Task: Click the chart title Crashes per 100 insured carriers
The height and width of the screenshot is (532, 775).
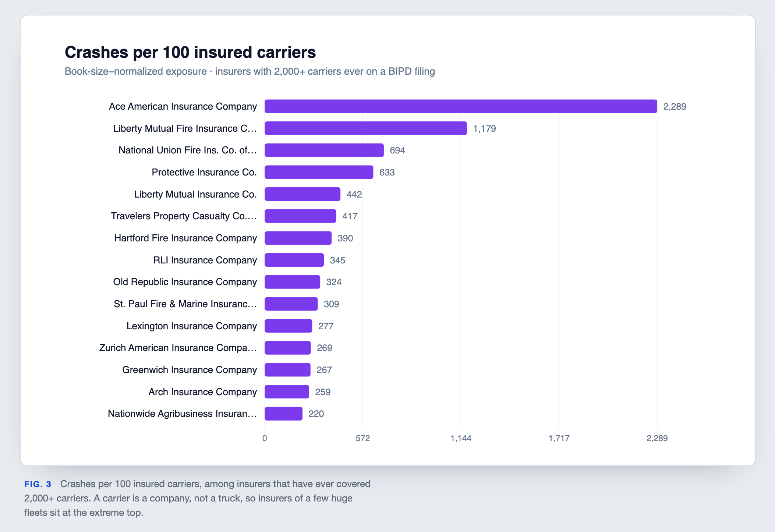Action: point(190,52)
